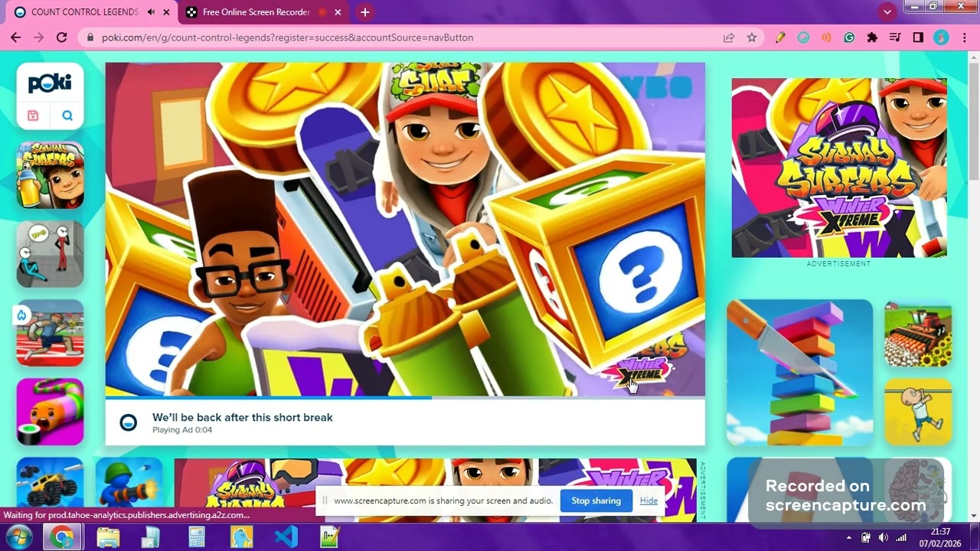Open the orange sound waves extension
The height and width of the screenshot is (551, 980).
point(826,37)
